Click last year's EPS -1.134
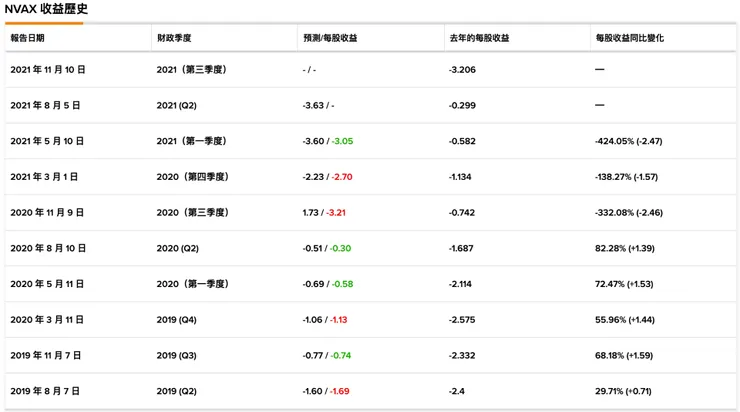The height and width of the screenshot is (412, 740). coord(460,177)
